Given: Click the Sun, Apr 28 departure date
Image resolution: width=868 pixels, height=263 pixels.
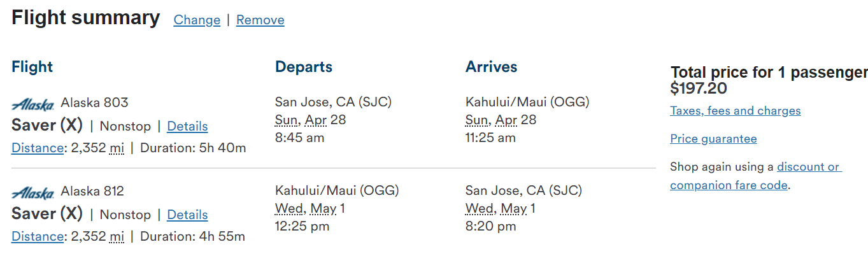Looking at the screenshot, I should pos(310,120).
